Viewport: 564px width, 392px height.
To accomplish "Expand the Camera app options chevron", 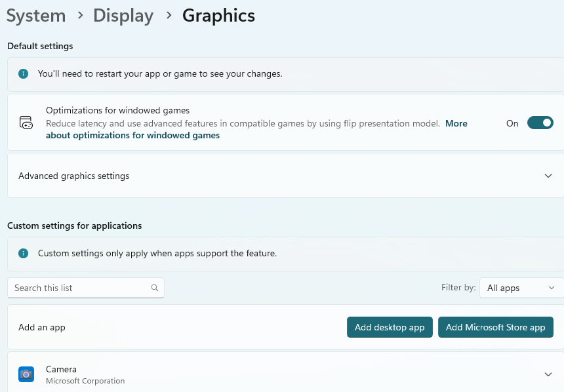I will [x=548, y=374].
